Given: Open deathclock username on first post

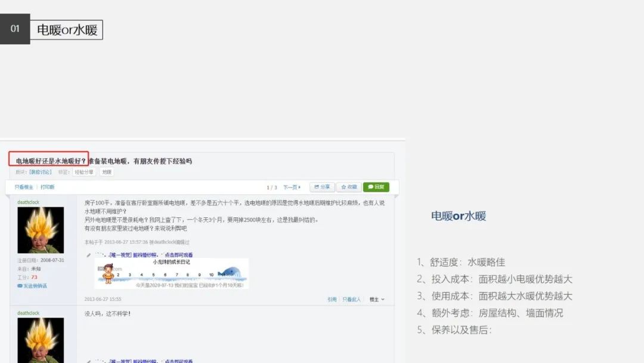Looking at the screenshot, I should [29, 202].
